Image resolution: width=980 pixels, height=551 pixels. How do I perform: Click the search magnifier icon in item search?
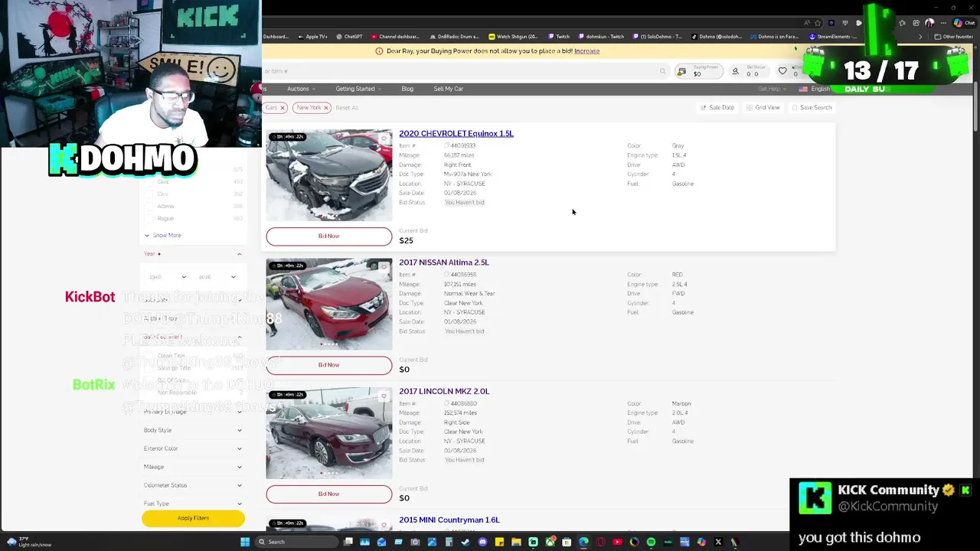click(662, 71)
